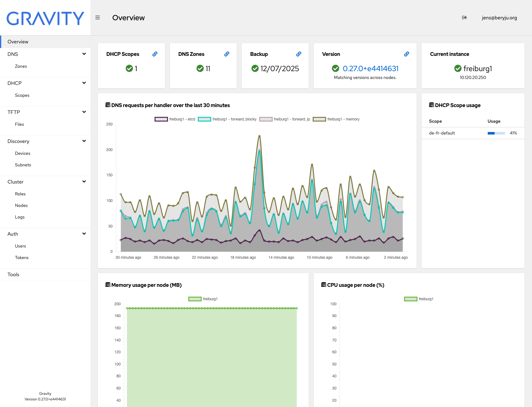
Task: Click the icon beside DHCP Scope usage title
Action: (x=432, y=105)
